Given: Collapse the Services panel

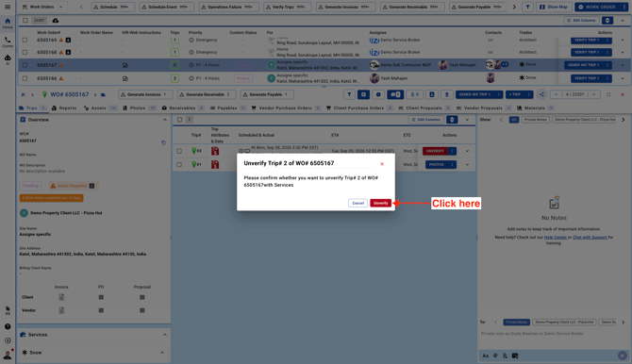Looking at the screenshot, I should [165, 335].
